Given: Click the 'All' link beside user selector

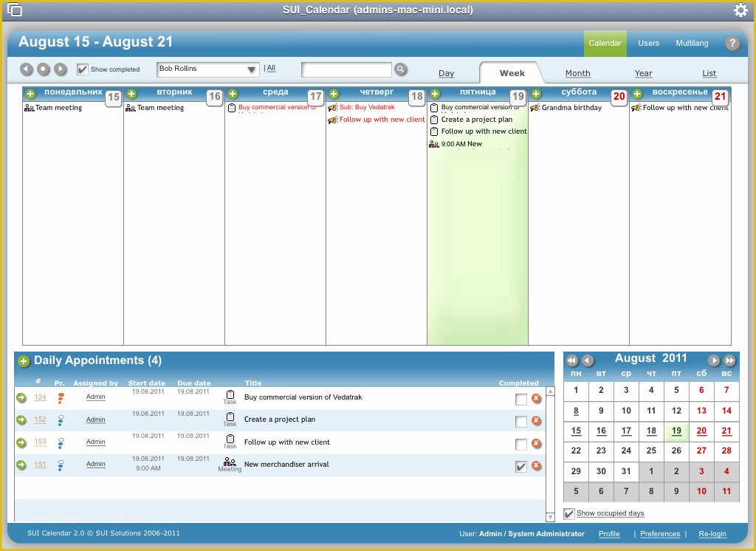Looking at the screenshot, I should click(x=271, y=68).
